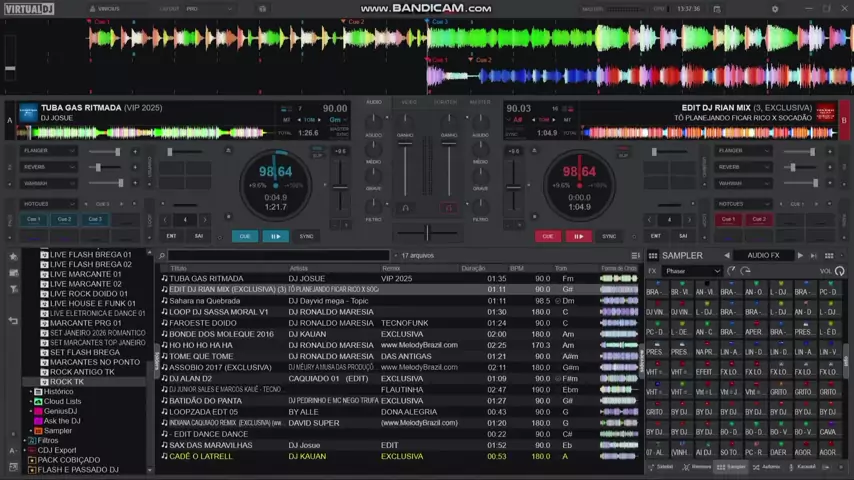Click the red CUE button on deck B
The width and height of the screenshot is (854, 480).
[547, 236]
